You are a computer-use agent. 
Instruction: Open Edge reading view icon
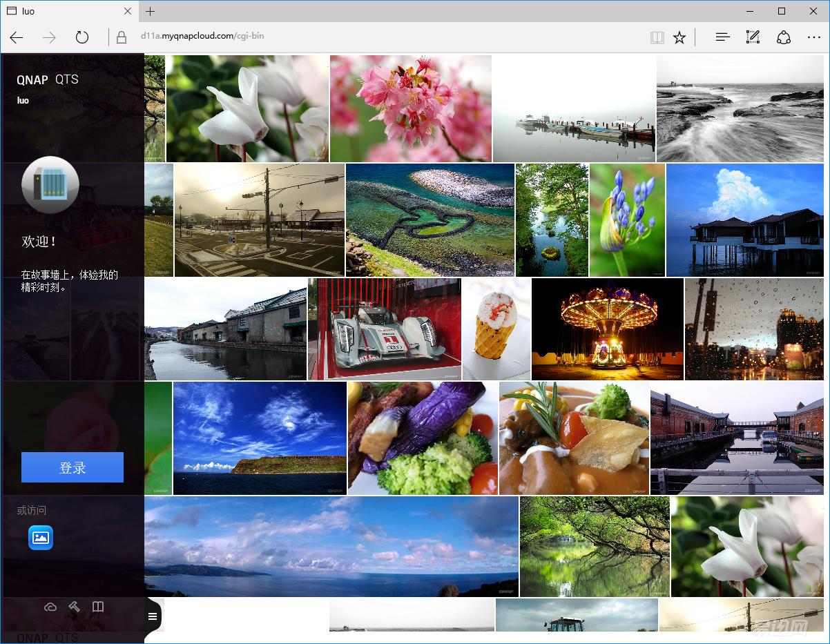point(657,37)
